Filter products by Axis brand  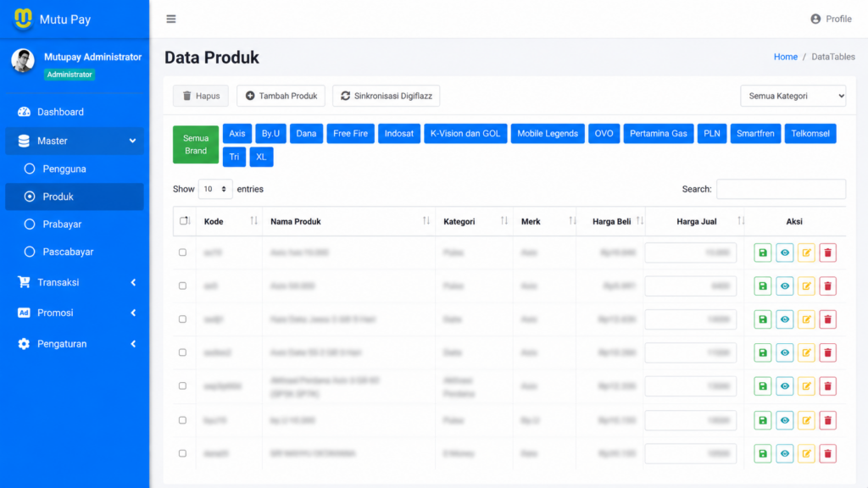point(237,133)
